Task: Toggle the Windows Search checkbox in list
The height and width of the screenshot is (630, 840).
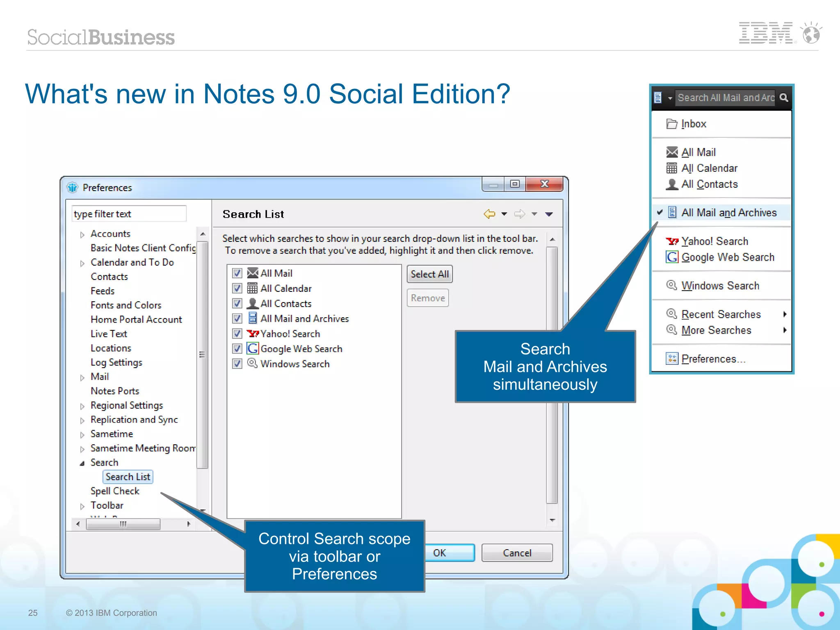Action: pyautogui.click(x=237, y=364)
